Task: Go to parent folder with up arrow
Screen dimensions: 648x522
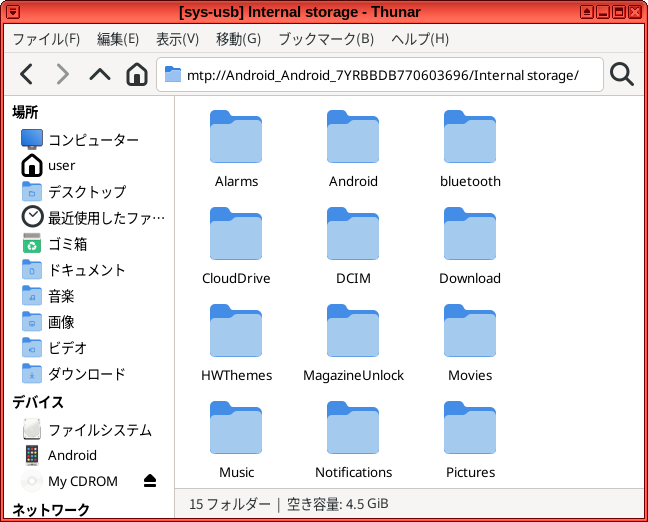Action: point(100,75)
